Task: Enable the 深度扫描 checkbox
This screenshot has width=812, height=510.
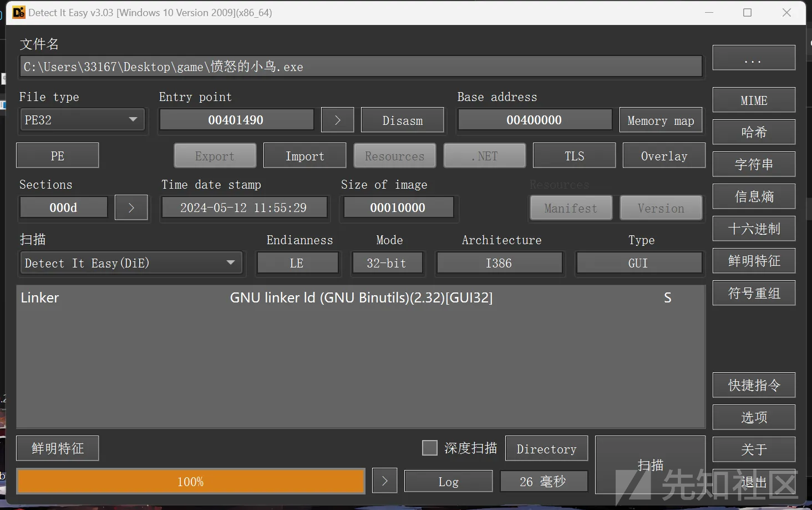Action: [430, 448]
